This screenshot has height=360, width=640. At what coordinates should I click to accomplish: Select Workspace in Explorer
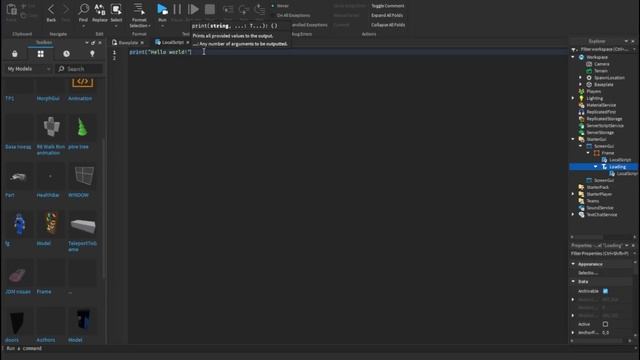point(597,57)
